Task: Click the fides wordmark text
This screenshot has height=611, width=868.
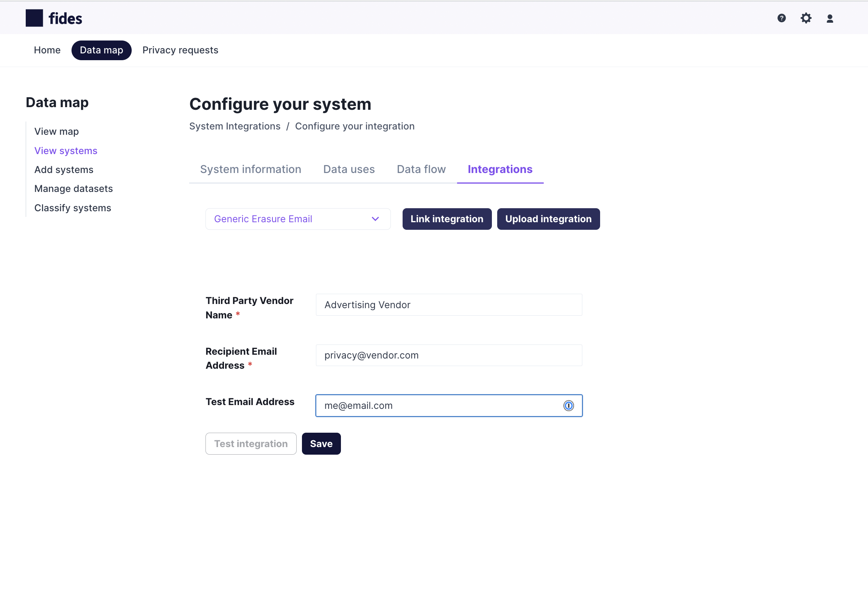Action: pos(65,19)
